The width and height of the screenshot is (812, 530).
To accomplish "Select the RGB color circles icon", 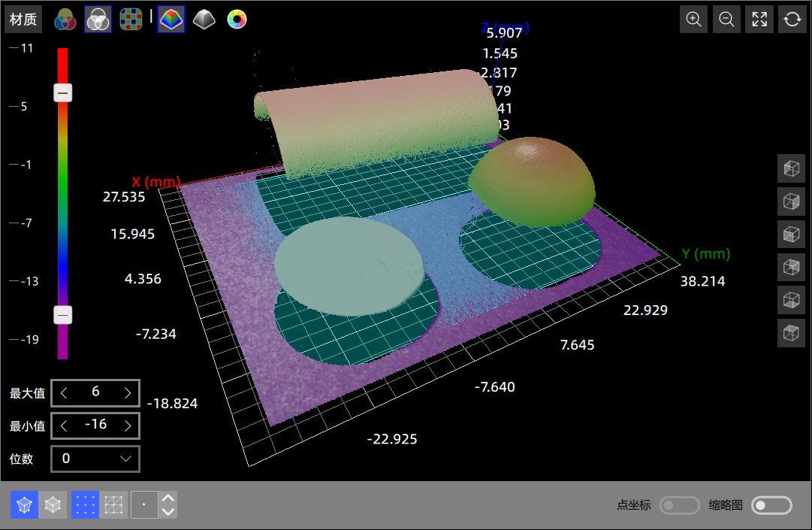I will pos(65,20).
